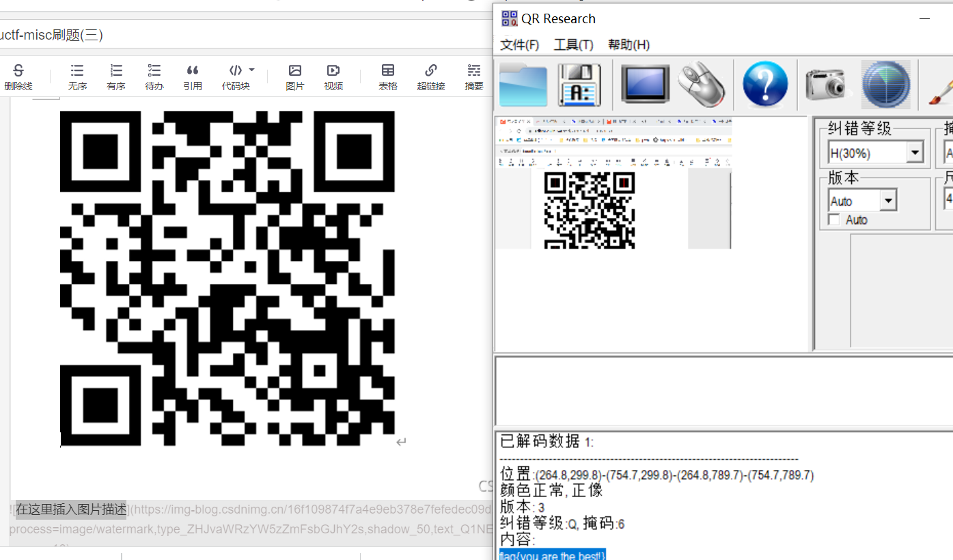Click the open folder icon in QR Research
Image resolution: width=953 pixels, height=560 pixels.
point(523,85)
